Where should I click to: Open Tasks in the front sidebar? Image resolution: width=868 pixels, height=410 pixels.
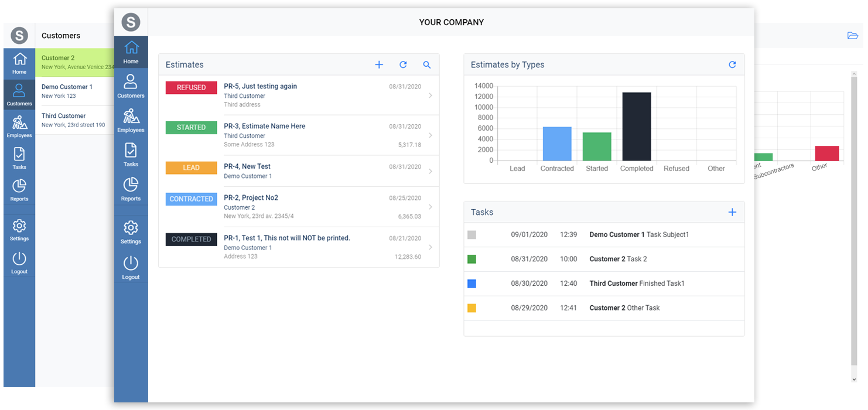point(131,155)
